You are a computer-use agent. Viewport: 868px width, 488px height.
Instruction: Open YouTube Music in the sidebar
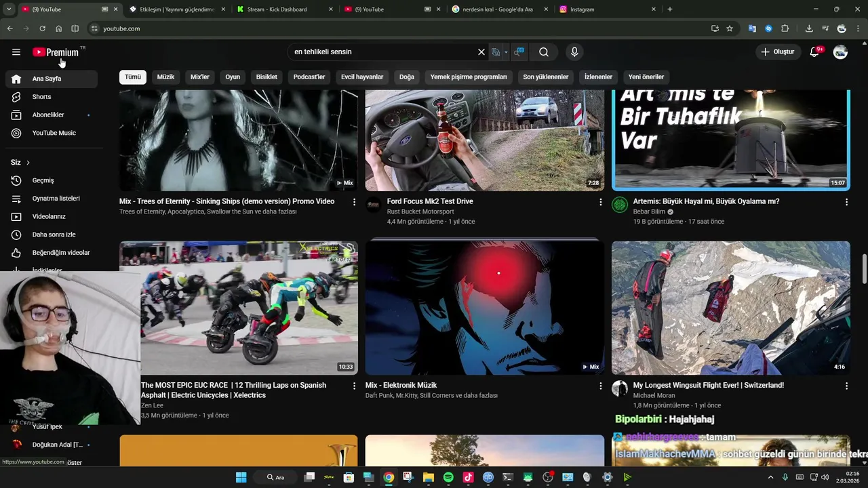pos(52,134)
